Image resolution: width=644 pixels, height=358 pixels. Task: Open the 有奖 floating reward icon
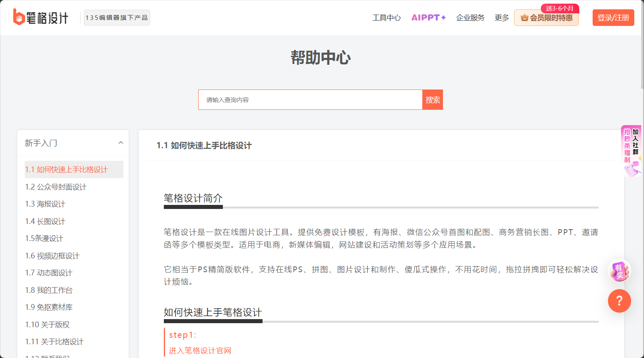pyautogui.click(x=619, y=271)
